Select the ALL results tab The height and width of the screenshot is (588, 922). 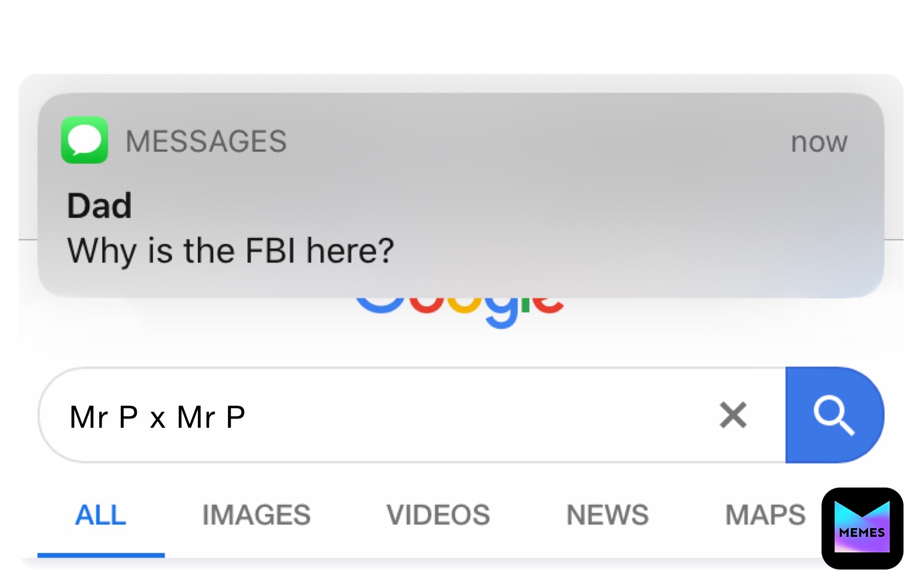click(x=100, y=515)
